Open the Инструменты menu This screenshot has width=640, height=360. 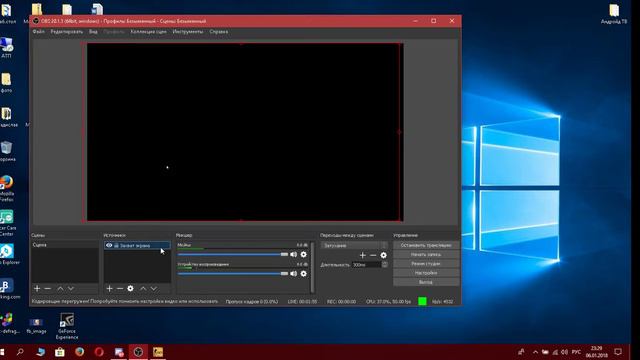pos(188,31)
